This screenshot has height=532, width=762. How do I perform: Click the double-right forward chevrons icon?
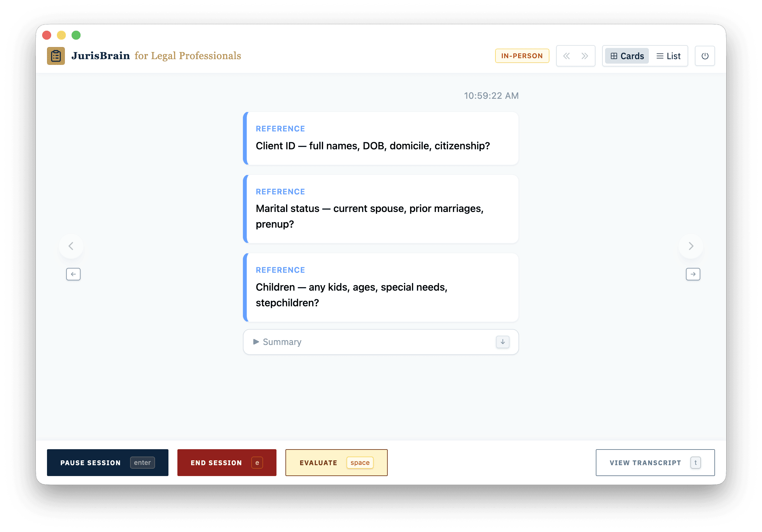click(x=584, y=56)
